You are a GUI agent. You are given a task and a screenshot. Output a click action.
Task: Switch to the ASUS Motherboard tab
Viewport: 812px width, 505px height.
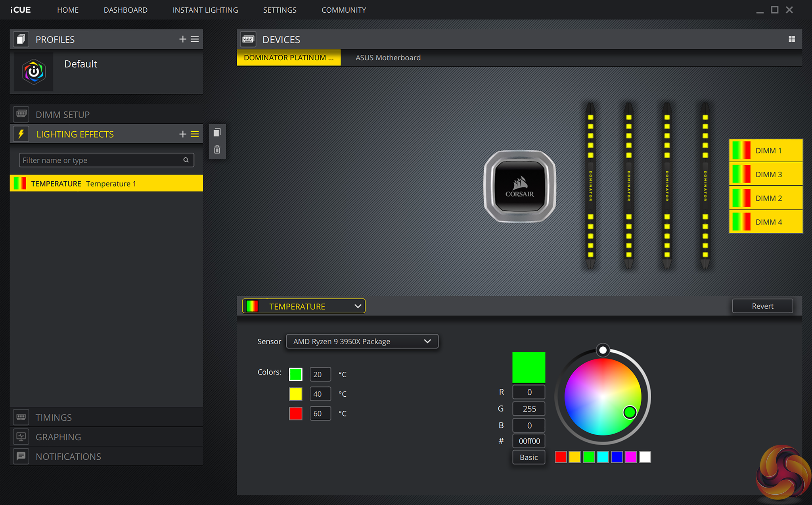(388, 58)
